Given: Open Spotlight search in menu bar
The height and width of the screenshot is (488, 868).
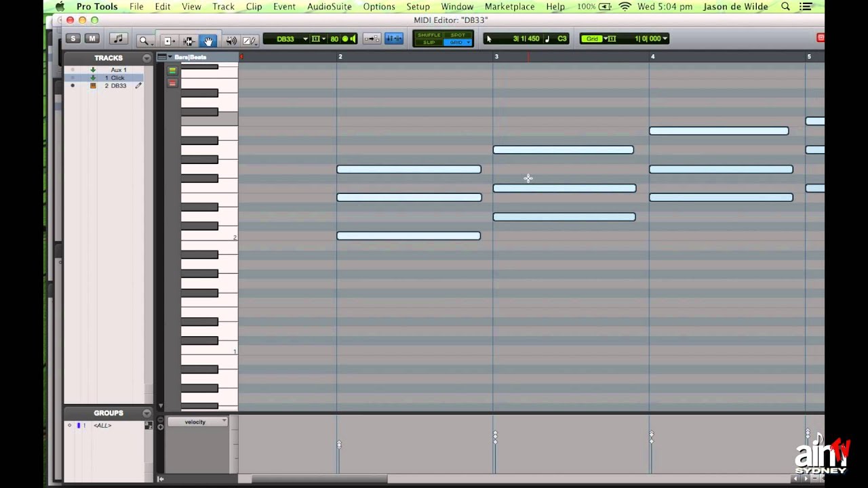Looking at the screenshot, I should coord(785,7).
